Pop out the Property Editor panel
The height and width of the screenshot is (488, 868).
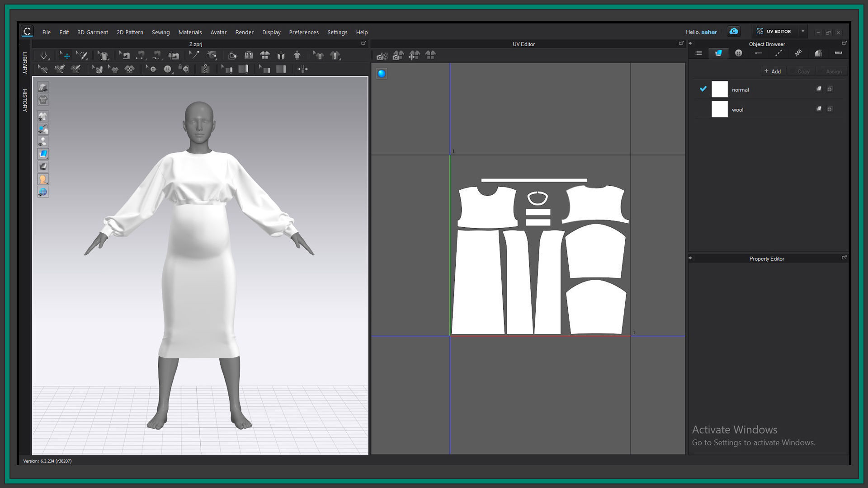844,258
